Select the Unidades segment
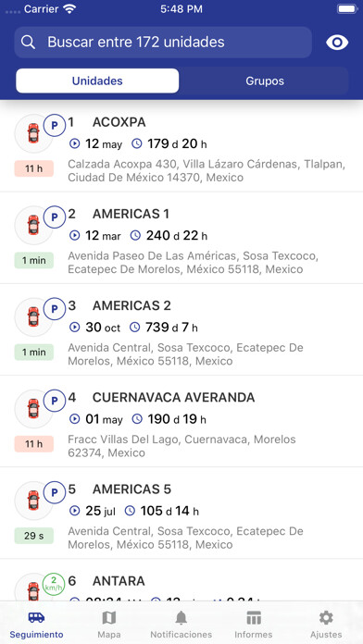 pos(97,80)
